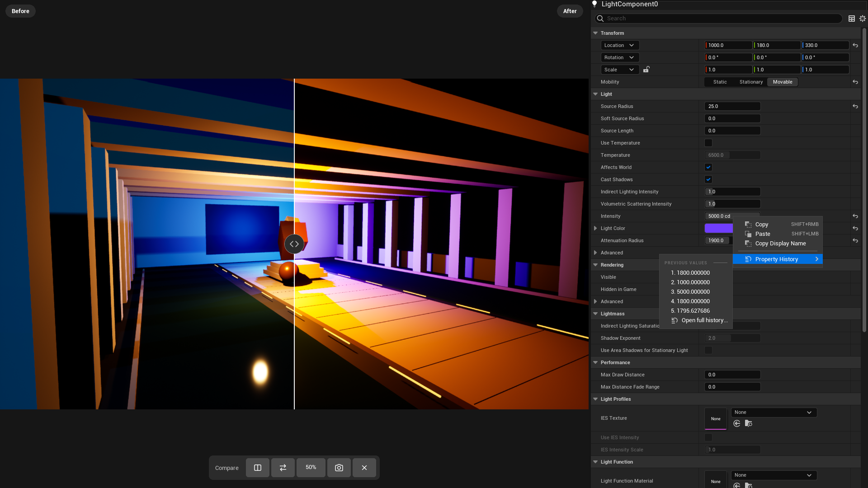Toggle the Use Temperature checkbox
The height and width of the screenshot is (488, 868).
click(708, 143)
